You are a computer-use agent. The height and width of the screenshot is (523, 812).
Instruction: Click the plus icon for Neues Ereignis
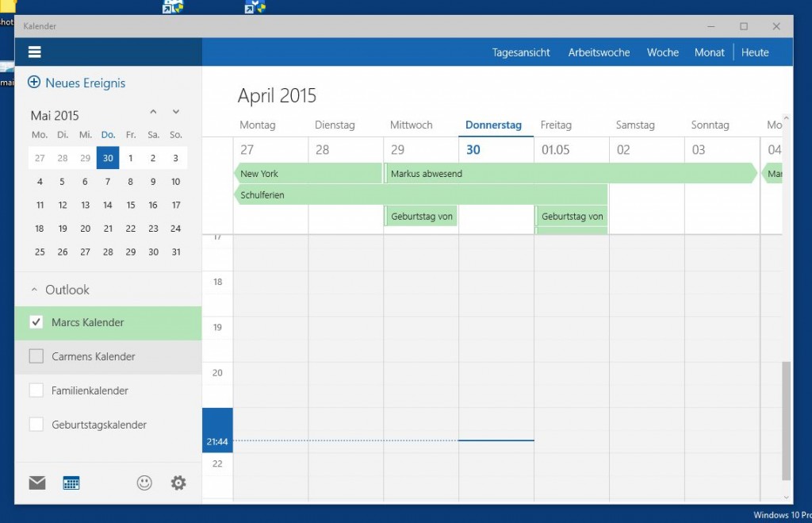coord(34,83)
